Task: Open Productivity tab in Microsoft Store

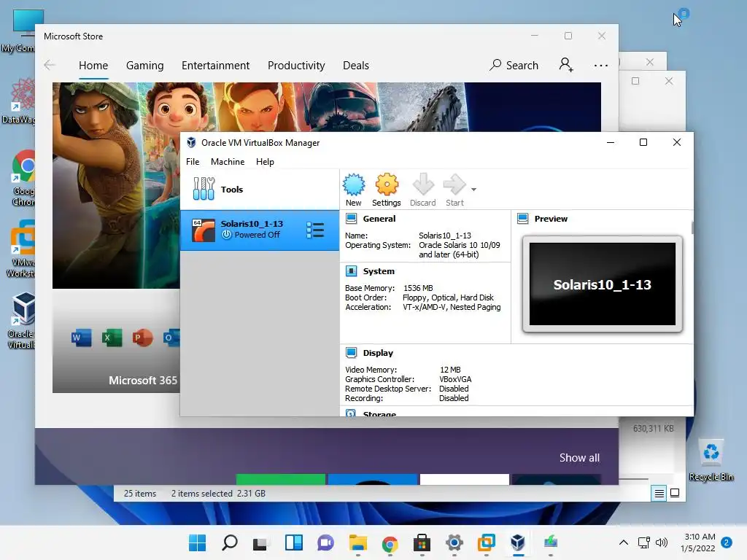Action: pos(296,65)
